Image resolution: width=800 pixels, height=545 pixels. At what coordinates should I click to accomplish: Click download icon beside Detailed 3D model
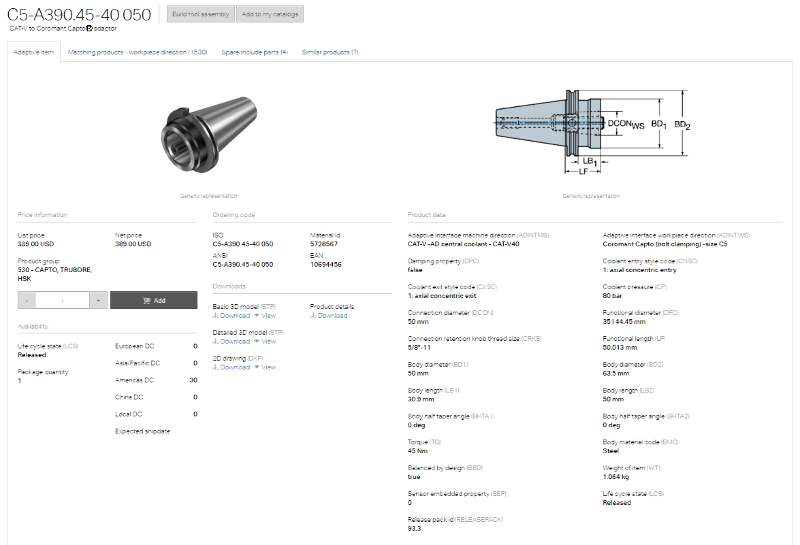click(215, 341)
